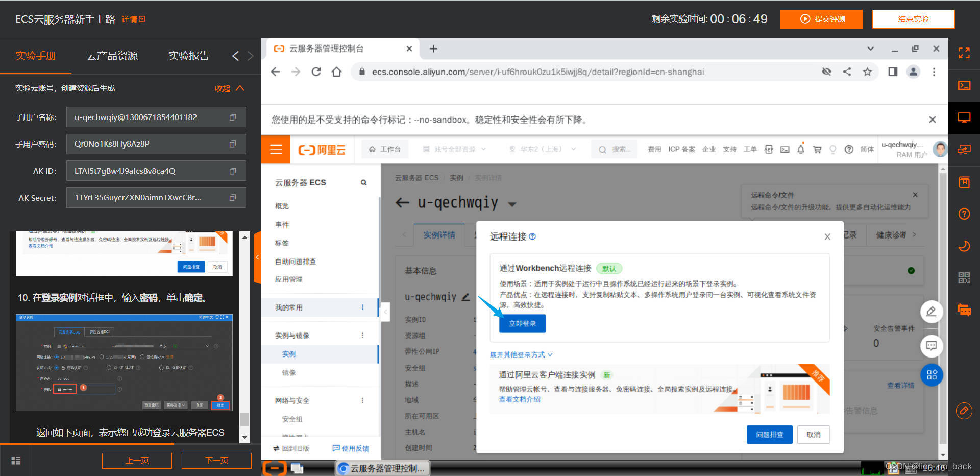Open 概览 in ECS sidebar
This screenshot has width=980, height=476.
[x=282, y=206]
